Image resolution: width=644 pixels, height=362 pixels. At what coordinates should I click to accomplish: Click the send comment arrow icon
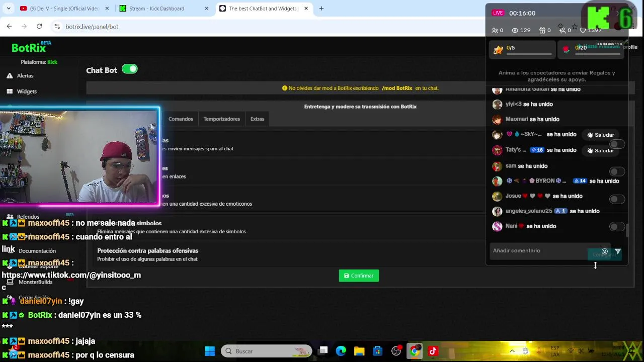coord(618,251)
